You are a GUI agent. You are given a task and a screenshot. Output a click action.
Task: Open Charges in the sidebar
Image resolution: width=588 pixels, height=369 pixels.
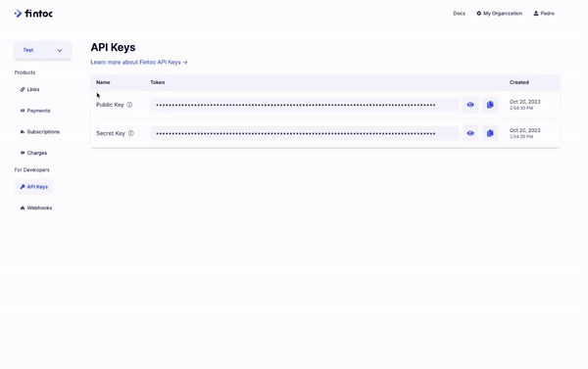pos(33,153)
